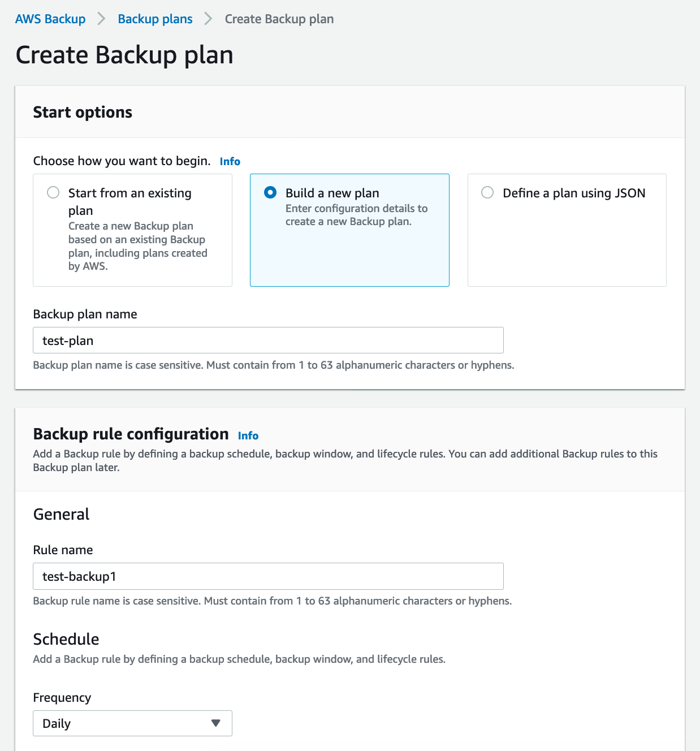Viewport: 700px width, 751px height.
Task: Click the Rule name field label
Action: (63, 550)
